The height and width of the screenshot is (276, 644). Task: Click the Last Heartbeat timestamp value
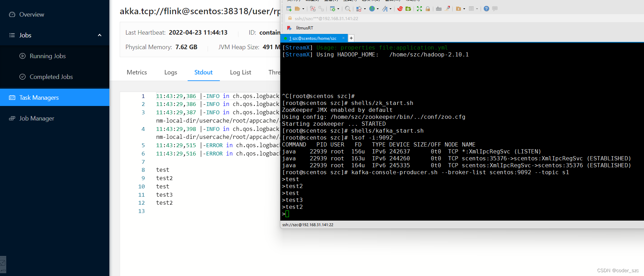point(198,33)
